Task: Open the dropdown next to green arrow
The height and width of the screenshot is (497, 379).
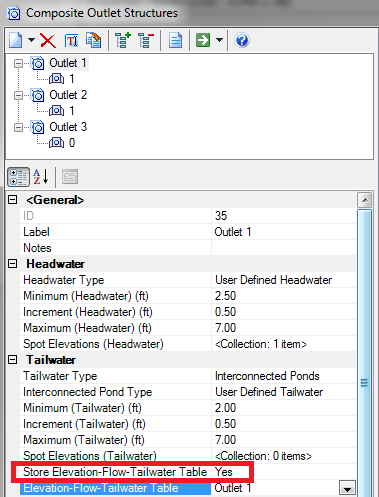Action: (219, 40)
